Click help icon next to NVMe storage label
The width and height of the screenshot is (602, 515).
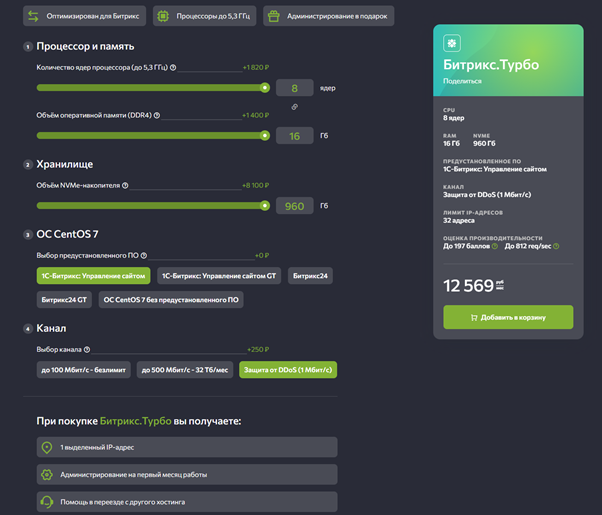point(126,185)
